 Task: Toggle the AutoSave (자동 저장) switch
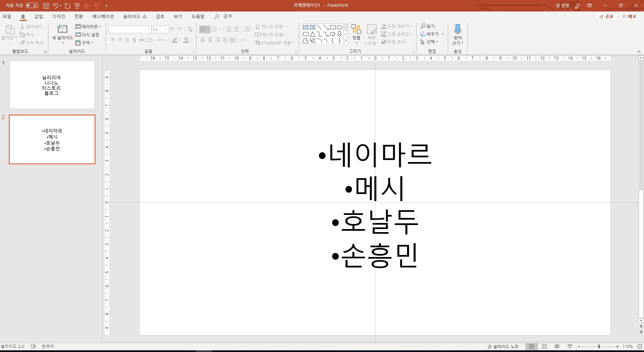click(32, 5)
